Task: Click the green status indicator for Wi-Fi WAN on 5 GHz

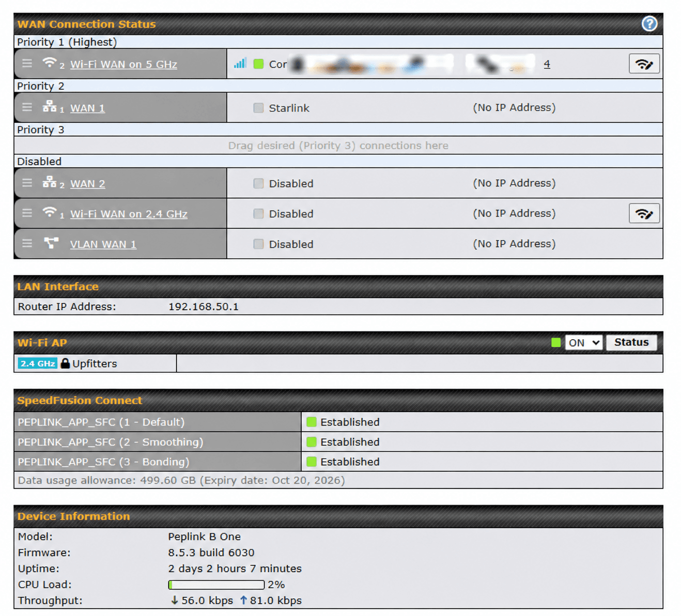Action: 258,64
